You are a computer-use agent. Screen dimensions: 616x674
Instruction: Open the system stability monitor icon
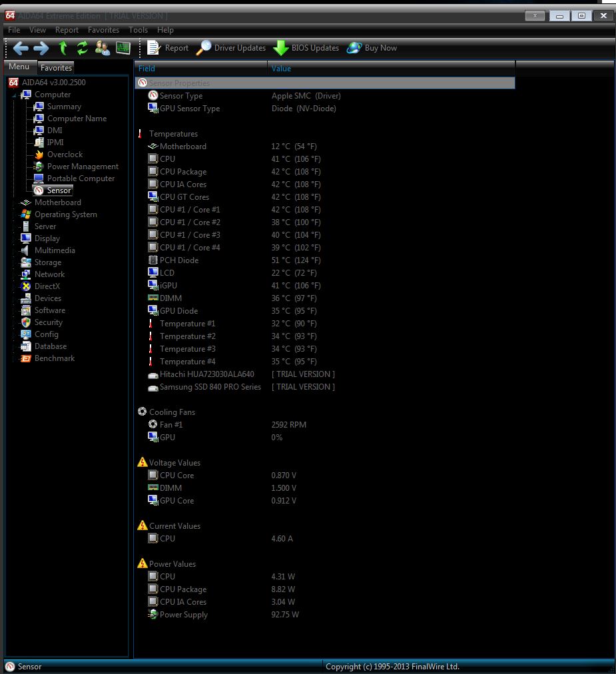pos(123,48)
